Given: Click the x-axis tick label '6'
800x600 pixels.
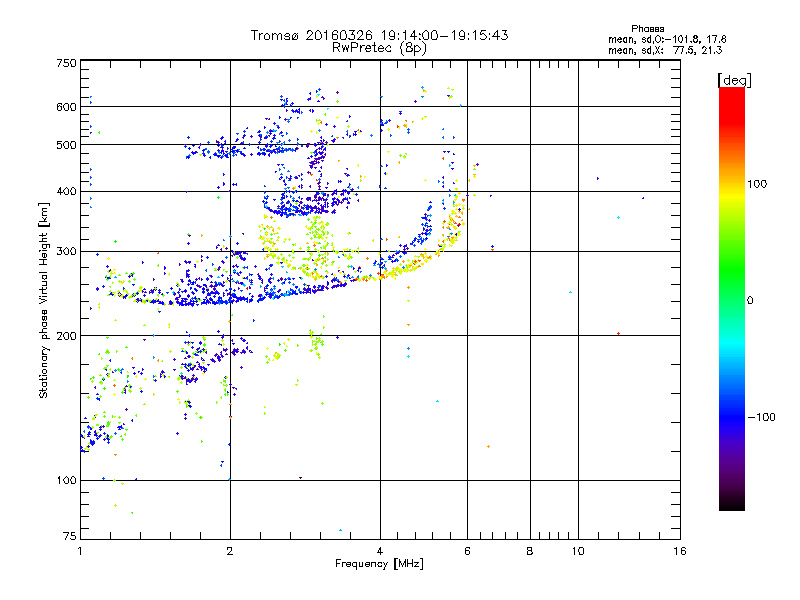Looking at the screenshot, I should click(467, 551).
